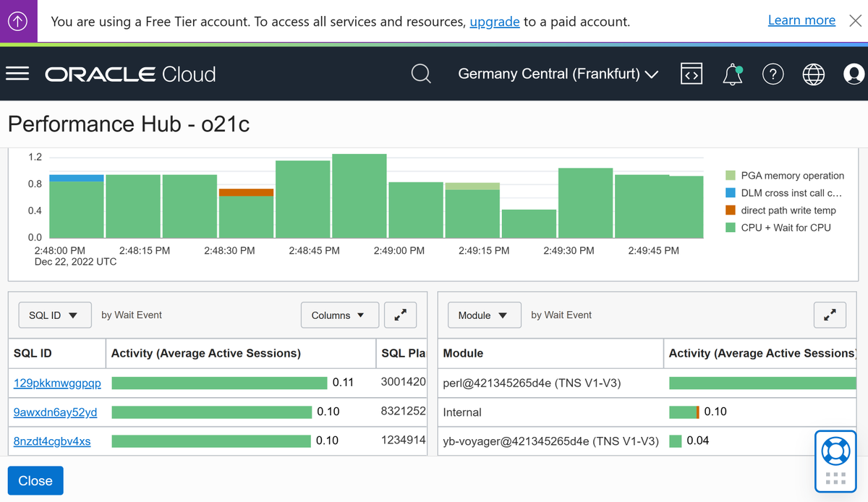Open SQL ID 9awxdn6ay52yd
This screenshot has width=868, height=502.
[x=55, y=412]
